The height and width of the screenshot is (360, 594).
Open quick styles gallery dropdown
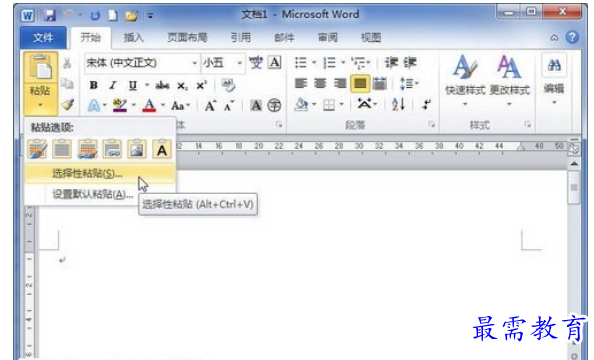pos(465,104)
